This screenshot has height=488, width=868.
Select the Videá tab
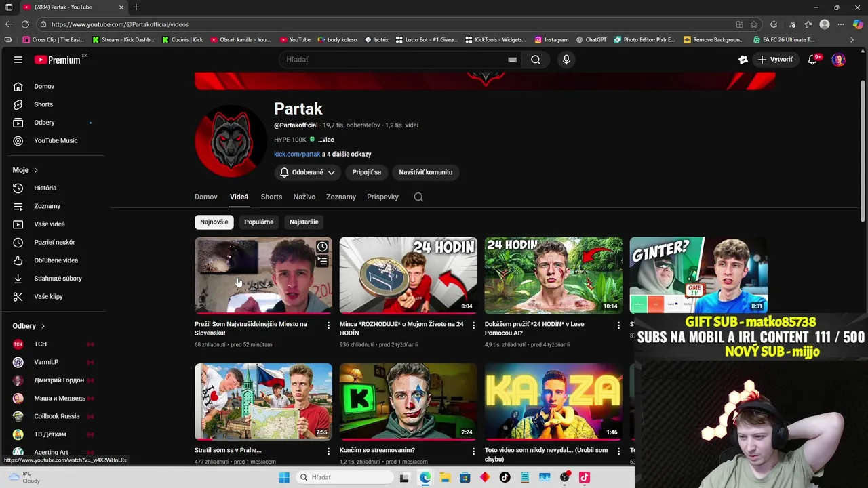tap(239, 197)
